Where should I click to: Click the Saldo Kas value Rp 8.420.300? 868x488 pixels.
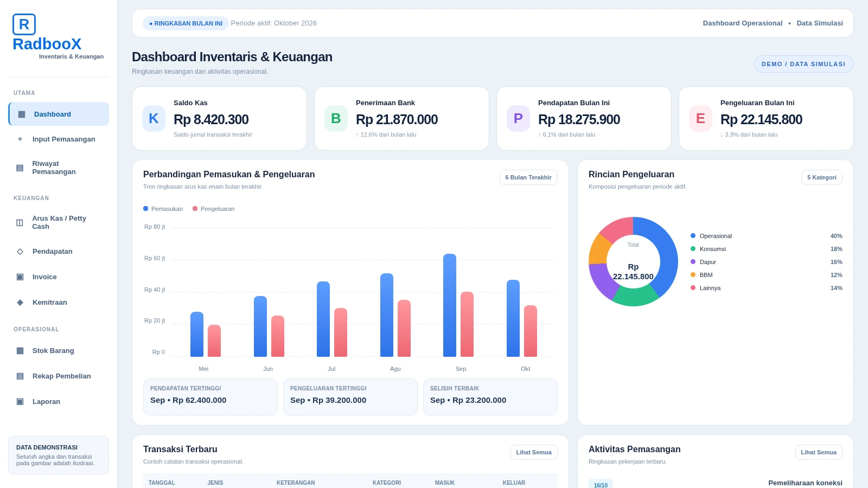click(x=211, y=119)
